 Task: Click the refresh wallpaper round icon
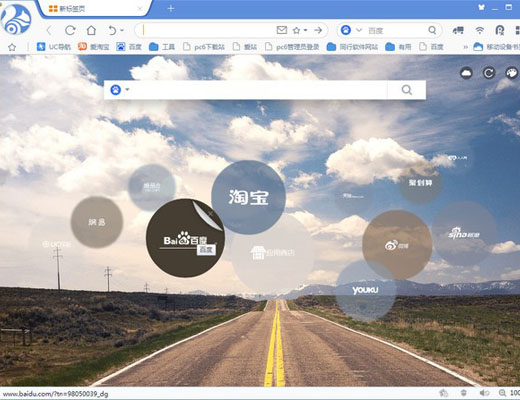point(489,73)
